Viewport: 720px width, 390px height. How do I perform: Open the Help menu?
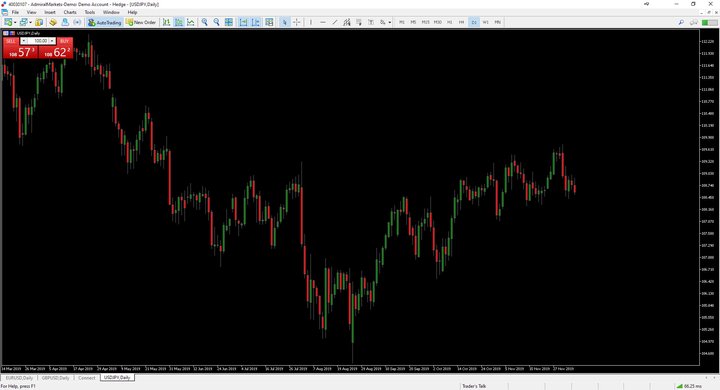coord(132,12)
